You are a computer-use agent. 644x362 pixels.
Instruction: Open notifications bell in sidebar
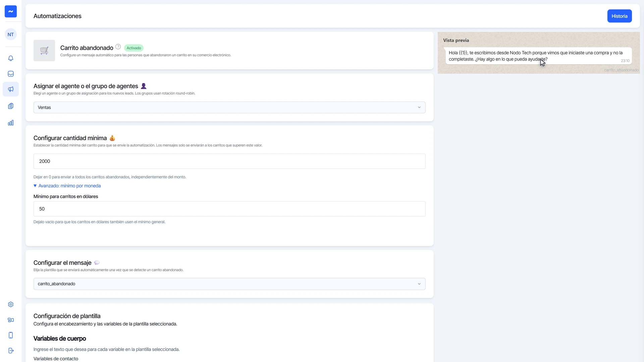coord(11,58)
